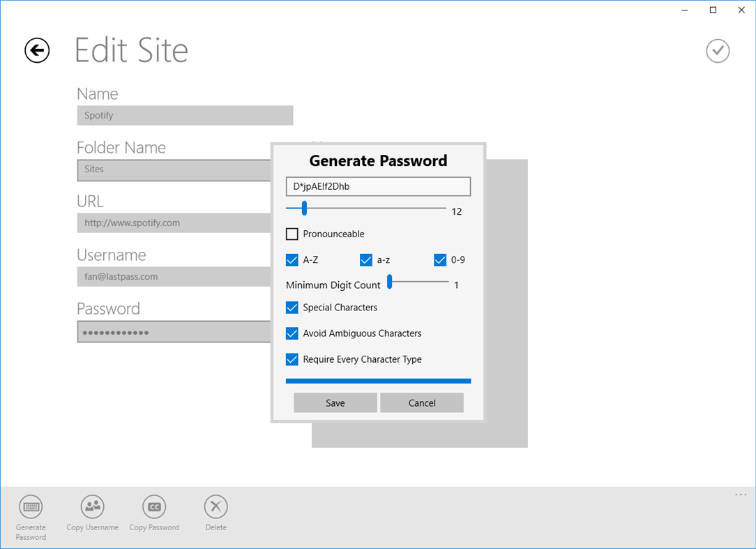
Task: Toggle Require Every Character Type off
Action: click(x=292, y=359)
